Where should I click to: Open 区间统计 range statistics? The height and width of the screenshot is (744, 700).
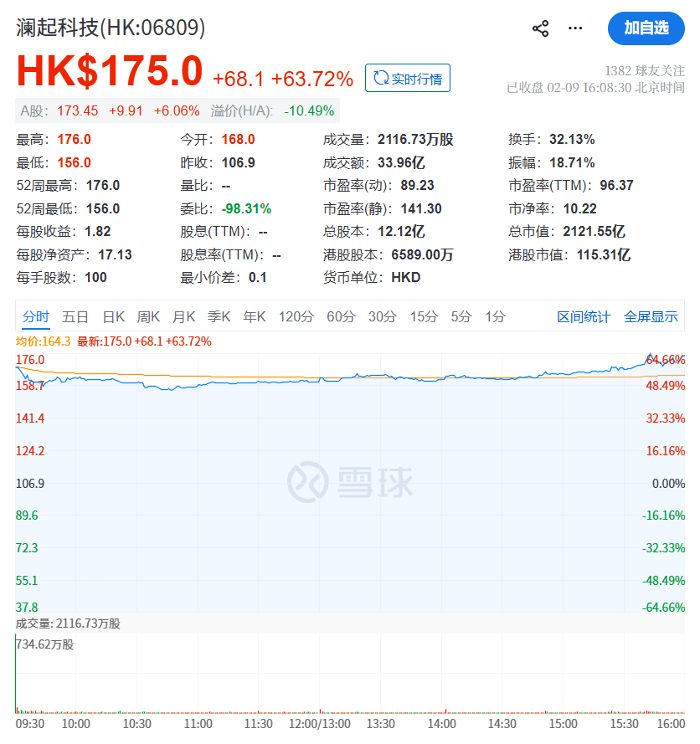point(584,317)
